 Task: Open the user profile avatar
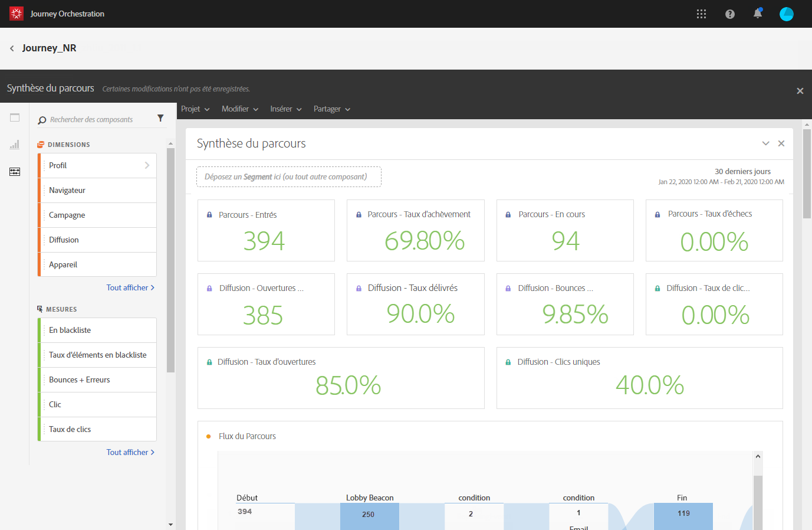pyautogui.click(x=787, y=14)
